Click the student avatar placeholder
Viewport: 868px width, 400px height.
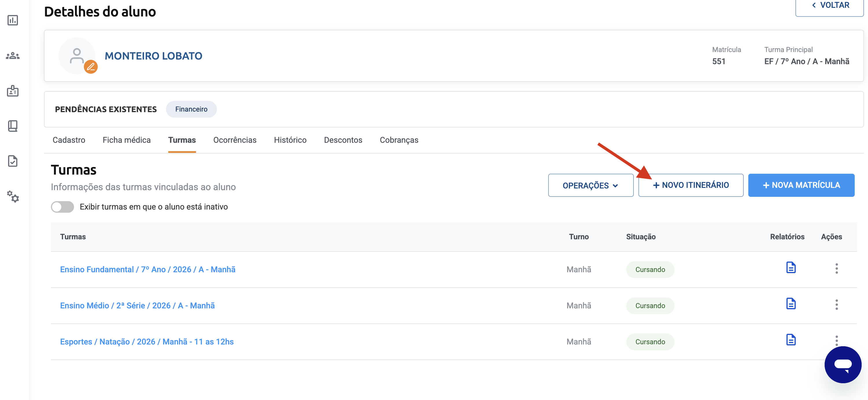tap(77, 55)
